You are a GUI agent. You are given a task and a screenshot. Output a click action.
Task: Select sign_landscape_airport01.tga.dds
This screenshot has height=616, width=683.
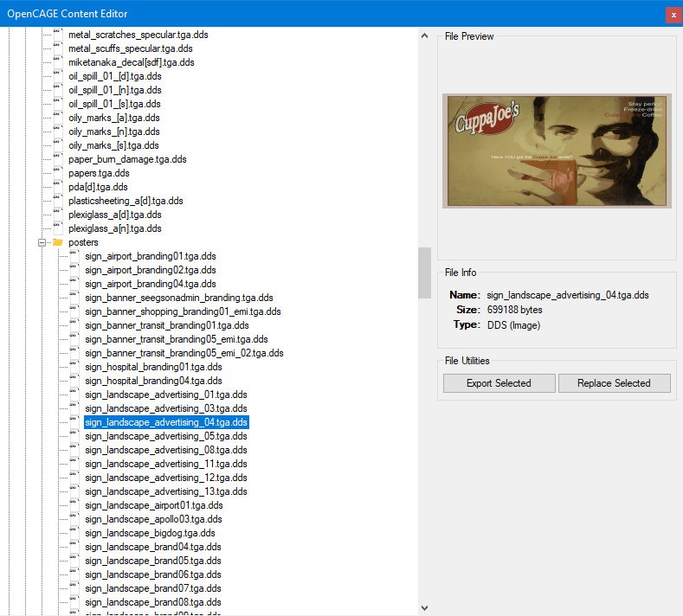(x=154, y=505)
